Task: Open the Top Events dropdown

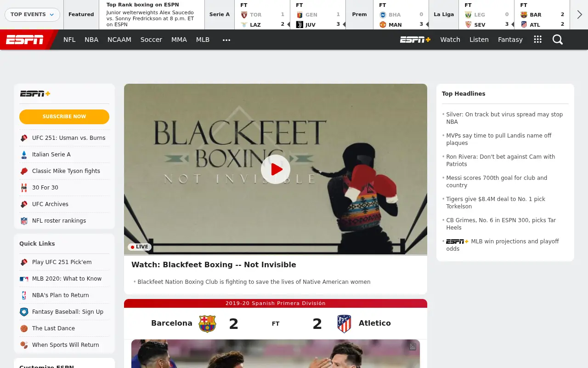Action: [x=32, y=14]
